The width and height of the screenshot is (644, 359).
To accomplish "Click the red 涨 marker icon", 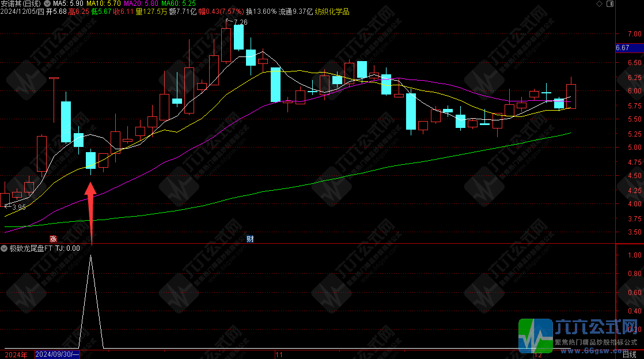I will 53,239.
